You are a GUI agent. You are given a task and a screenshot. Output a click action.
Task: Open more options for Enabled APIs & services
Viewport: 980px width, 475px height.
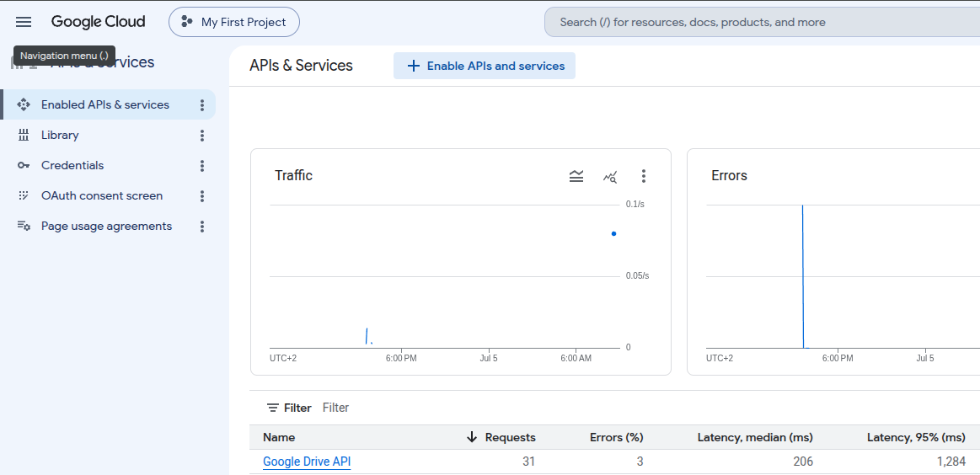click(x=202, y=105)
